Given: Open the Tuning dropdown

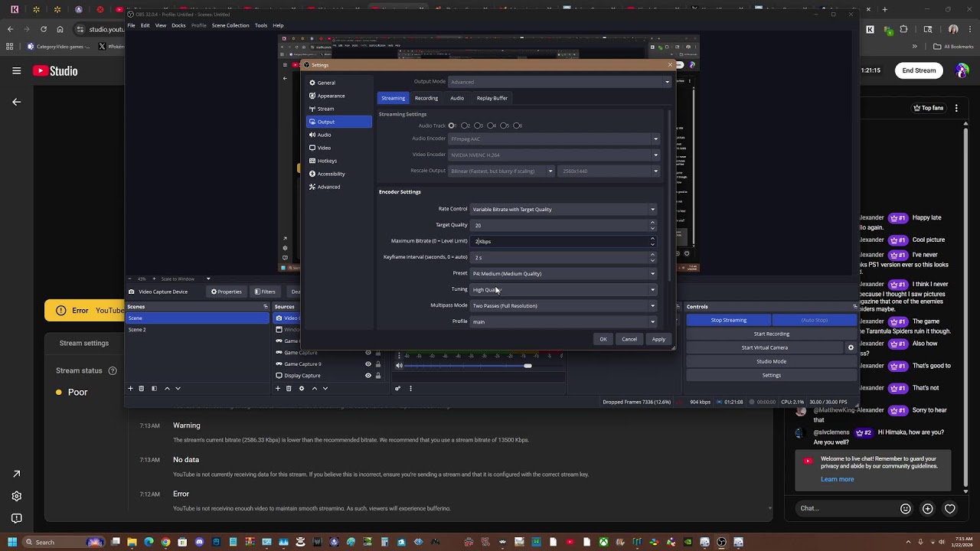Looking at the screenshot, I should 563,289.
